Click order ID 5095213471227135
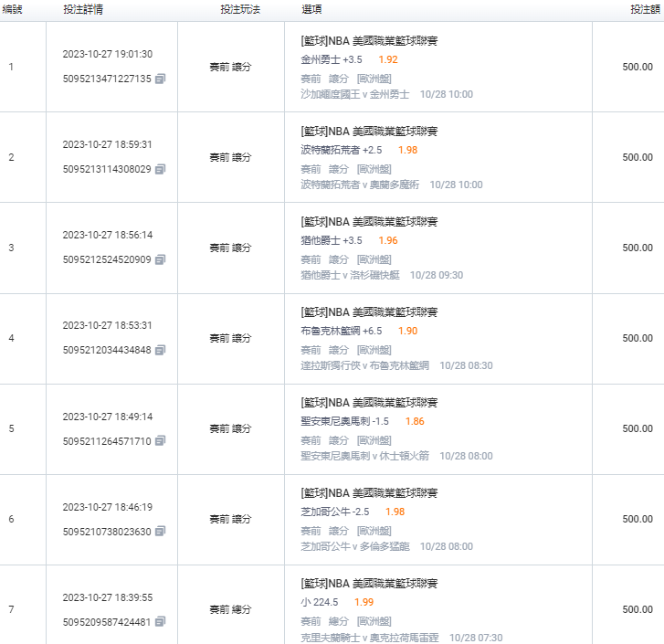Image resolution: width=664 pixels, height=644 pixels. [107, 79]
